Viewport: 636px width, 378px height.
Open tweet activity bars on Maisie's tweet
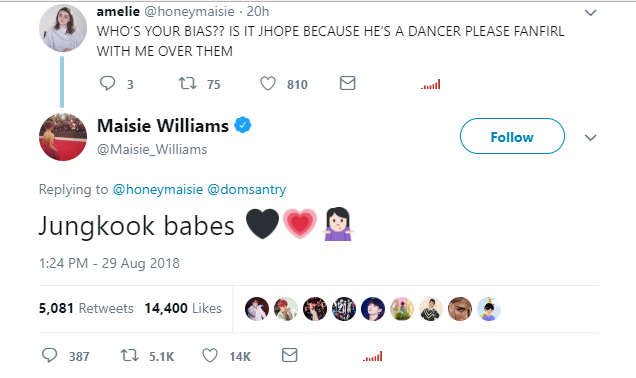(x=373, y=357)
